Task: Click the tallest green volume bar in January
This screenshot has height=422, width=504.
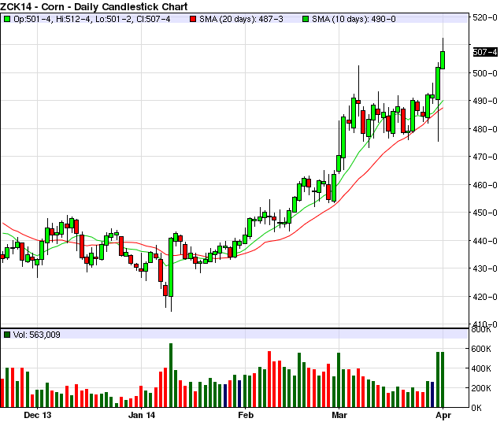Action: pyautogui.click(x=171, y=375)
